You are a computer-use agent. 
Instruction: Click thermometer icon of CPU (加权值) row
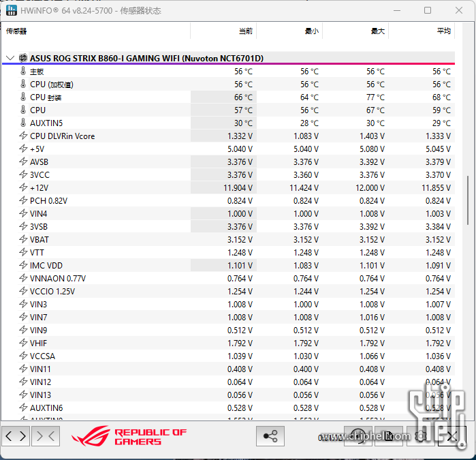point(23,84)
